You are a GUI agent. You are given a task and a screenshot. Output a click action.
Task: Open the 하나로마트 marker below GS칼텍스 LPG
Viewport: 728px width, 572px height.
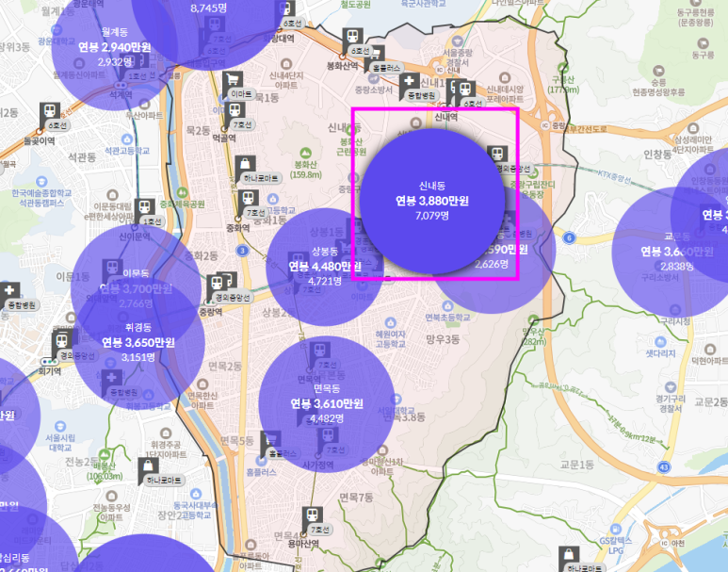click(569, 555)
